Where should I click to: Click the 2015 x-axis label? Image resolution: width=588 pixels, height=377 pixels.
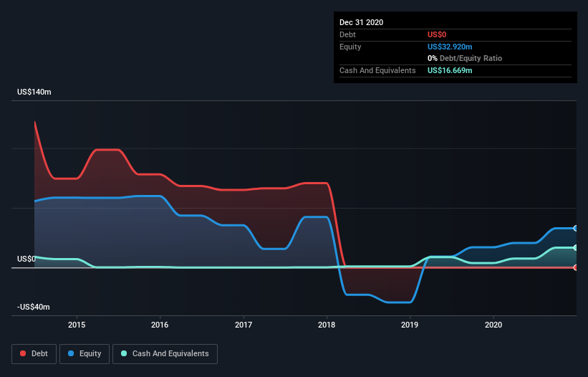[77, 325]
